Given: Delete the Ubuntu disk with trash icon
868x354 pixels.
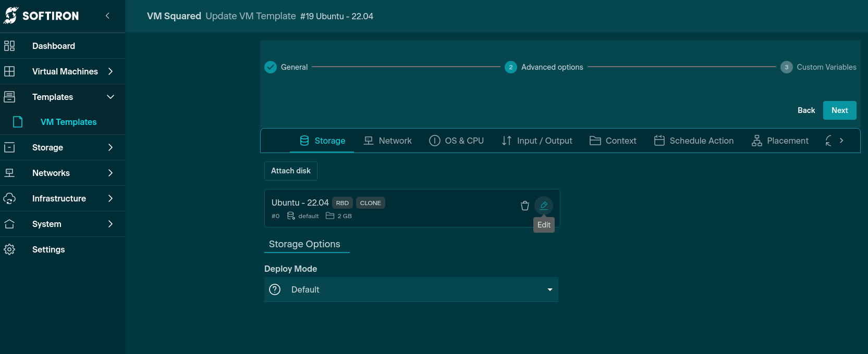Looking at the screenshot, I should [525, 206].
